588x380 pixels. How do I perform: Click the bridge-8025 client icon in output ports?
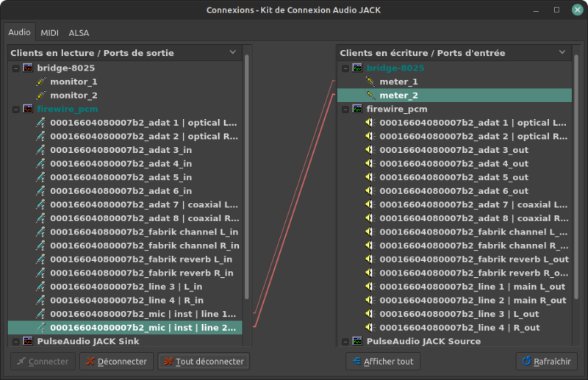pyautogui.click(x=28, y=68)
